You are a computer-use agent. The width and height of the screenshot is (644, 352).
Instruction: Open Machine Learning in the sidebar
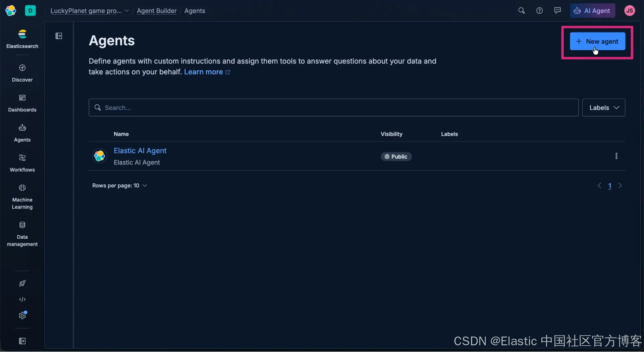click(22, 196)
